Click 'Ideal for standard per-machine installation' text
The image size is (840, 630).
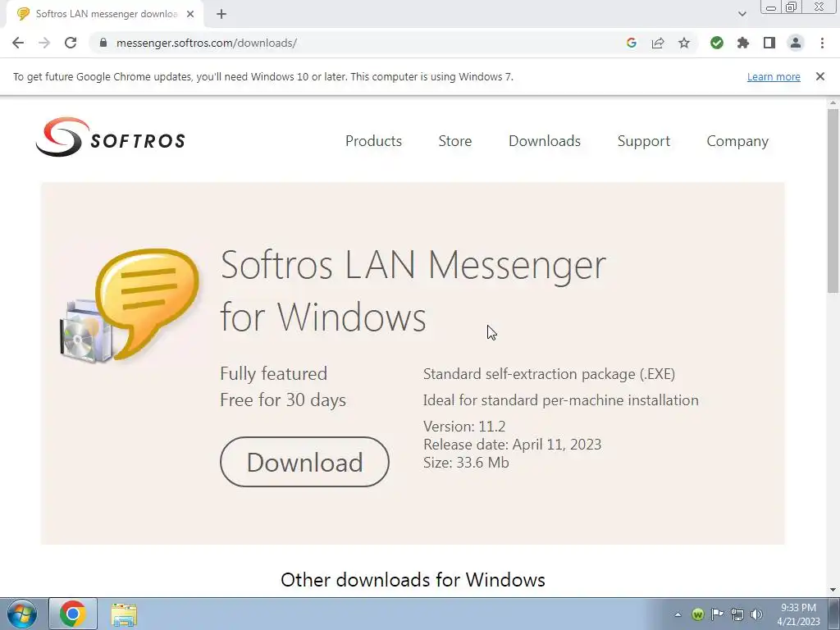pos(561,400)
